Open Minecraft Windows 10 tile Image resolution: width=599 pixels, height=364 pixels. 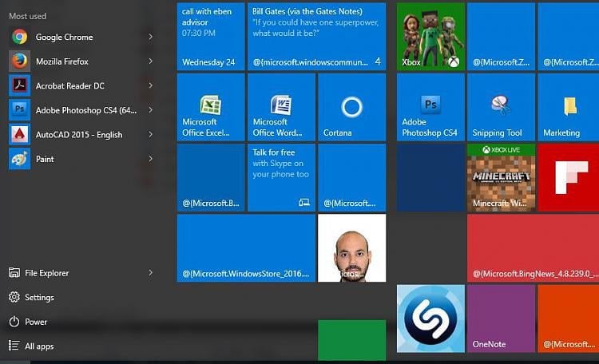pos(501,177)
